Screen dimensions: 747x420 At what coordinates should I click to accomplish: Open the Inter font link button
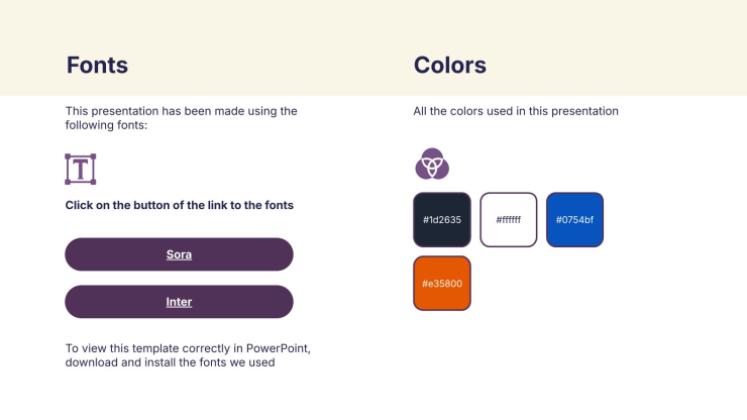point(179,302)
